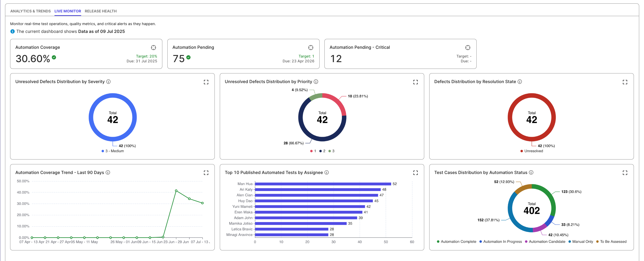Screen dimensions: 644x261
Task: Toggle 'Manual Only' legend item
Action: click(581, 241)
